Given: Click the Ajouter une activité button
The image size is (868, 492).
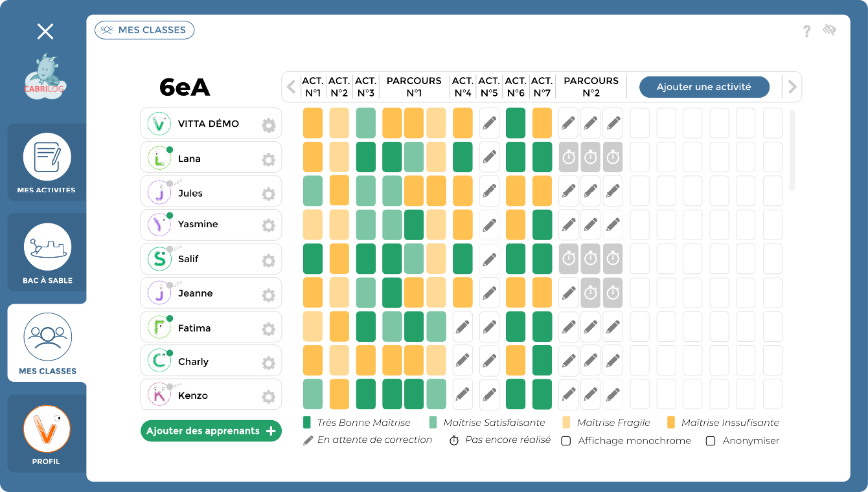Looking at the screenshot, I should [703, 87].
